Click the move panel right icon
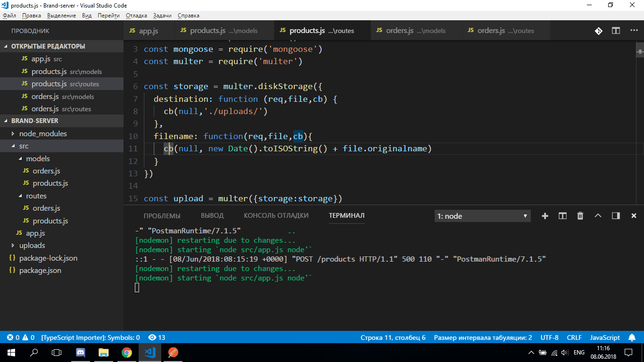Viewport: 644px width, 362px height. [x=615, y=215]
